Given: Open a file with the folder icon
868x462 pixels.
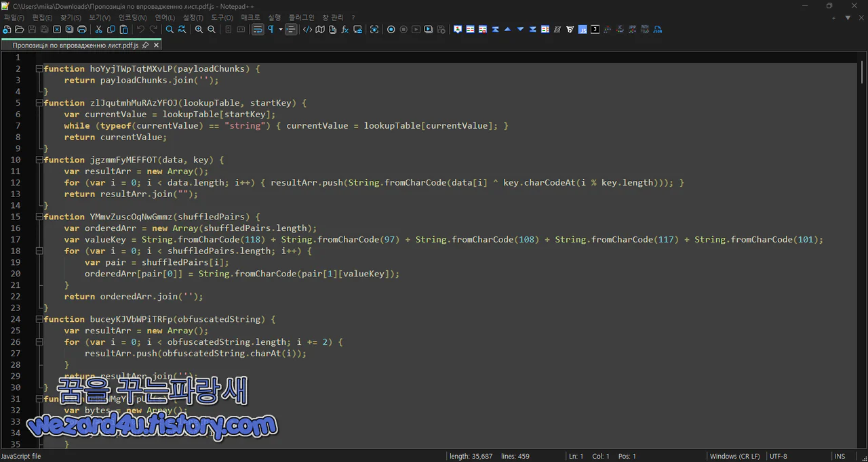Looking at the screenshot, I should tap(20, 30).
